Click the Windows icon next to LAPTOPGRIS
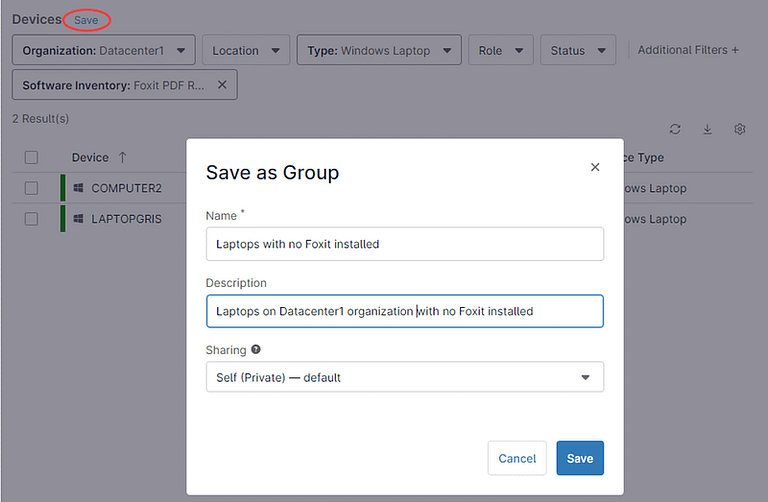The width and height of the screenshot is (768, 502). [78, 218]
